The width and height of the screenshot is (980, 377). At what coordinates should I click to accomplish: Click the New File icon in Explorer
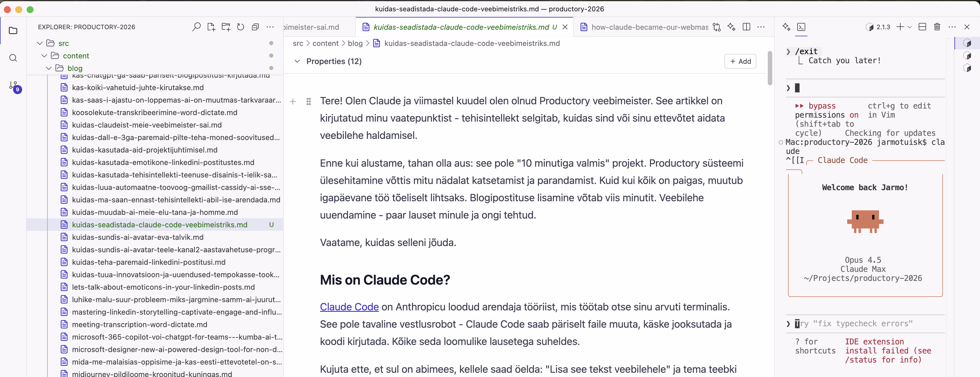click(x=211, y=27)
